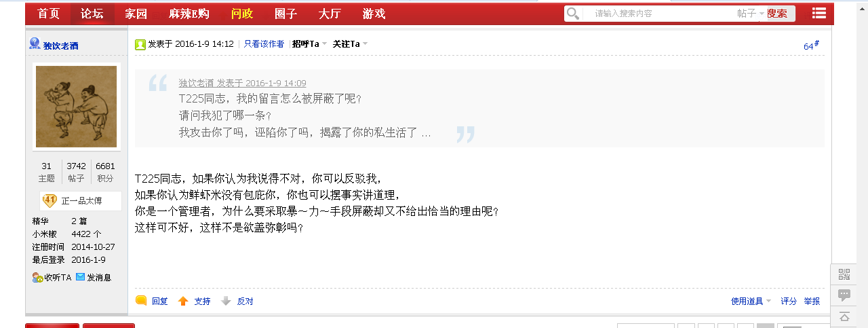Click the yellow 回复 reply bubble icon
Screen dimensions: 868x328
point(141,300)
